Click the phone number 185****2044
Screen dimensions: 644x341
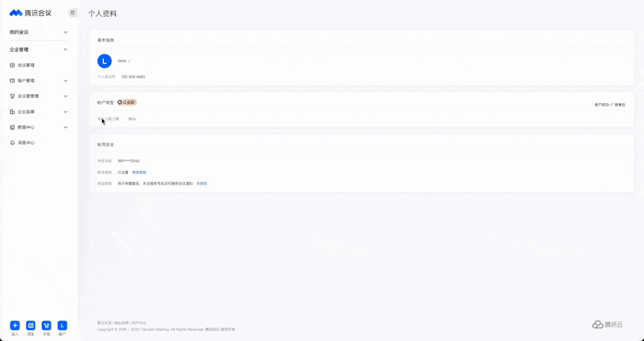pyautogui.click(x=128, y=161)
